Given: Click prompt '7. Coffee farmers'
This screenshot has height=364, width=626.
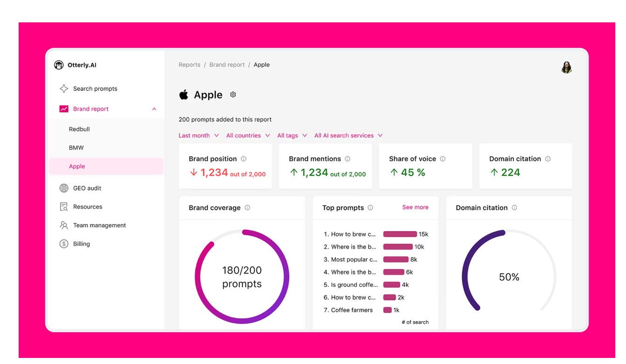Looking at the screenshot, I should pyautogui.click(x=348, y=310).
